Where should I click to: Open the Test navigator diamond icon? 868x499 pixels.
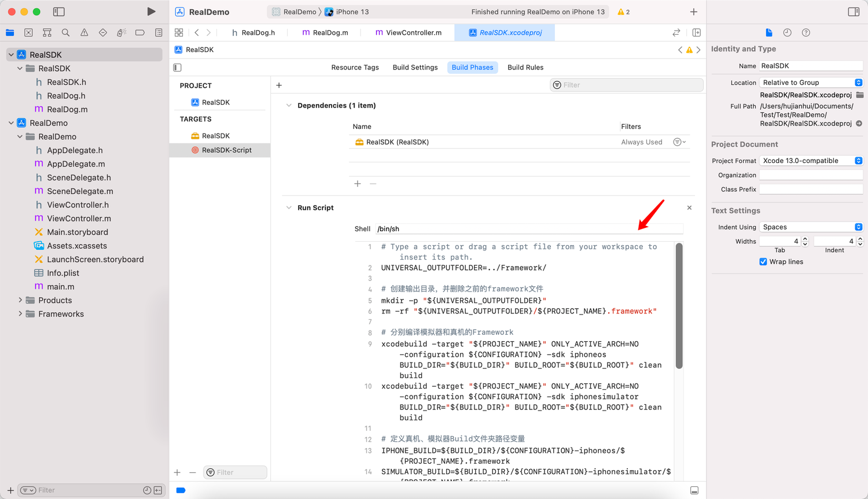pos(102,33)
